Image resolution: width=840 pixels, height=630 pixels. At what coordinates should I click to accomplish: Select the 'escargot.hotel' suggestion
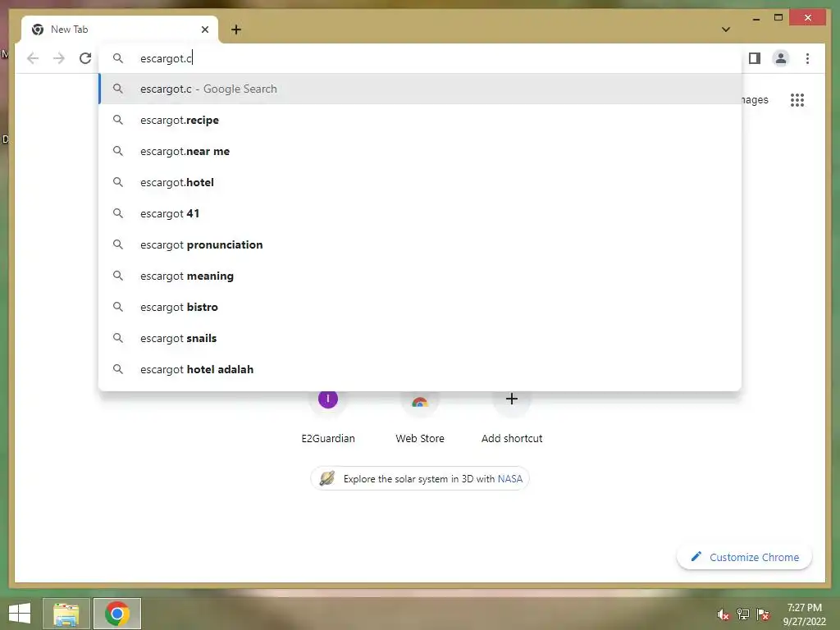click(x=421, y=182)
